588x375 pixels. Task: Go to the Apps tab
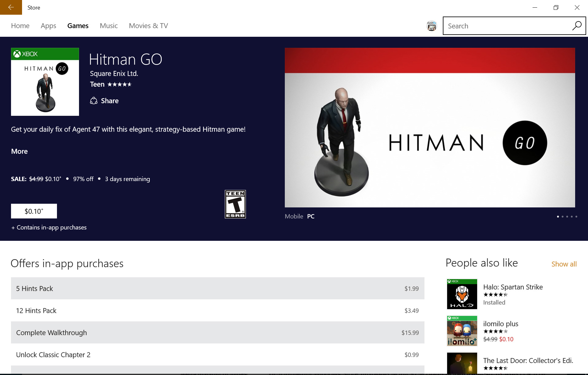[48, 26]
